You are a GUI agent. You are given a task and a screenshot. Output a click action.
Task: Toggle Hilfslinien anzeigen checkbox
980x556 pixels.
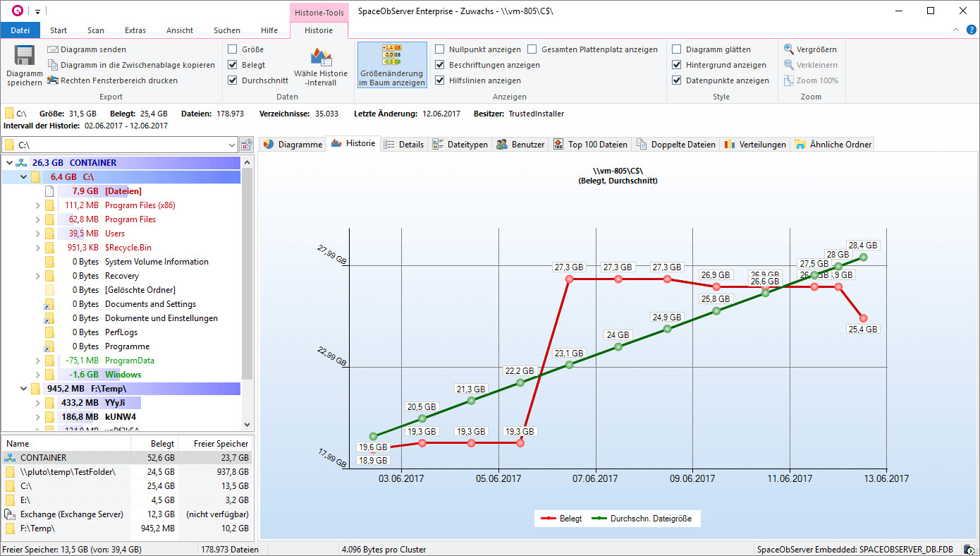pos(439,80)
